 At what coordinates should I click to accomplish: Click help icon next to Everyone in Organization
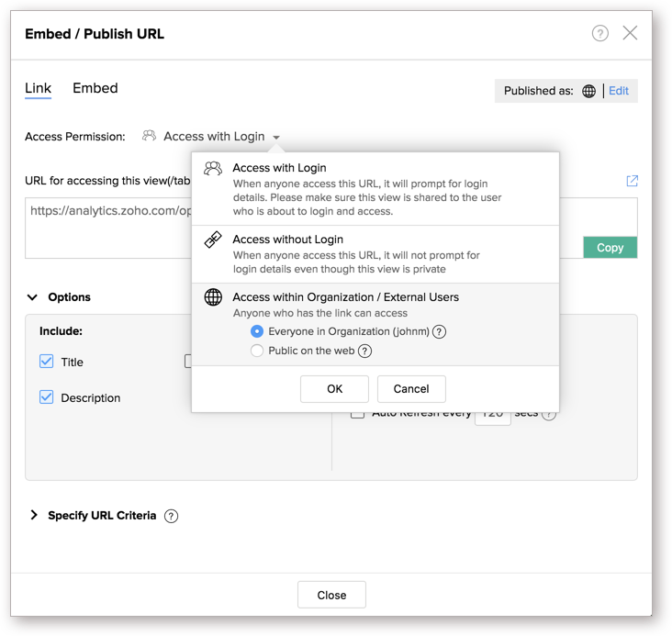tap(439, 331)
